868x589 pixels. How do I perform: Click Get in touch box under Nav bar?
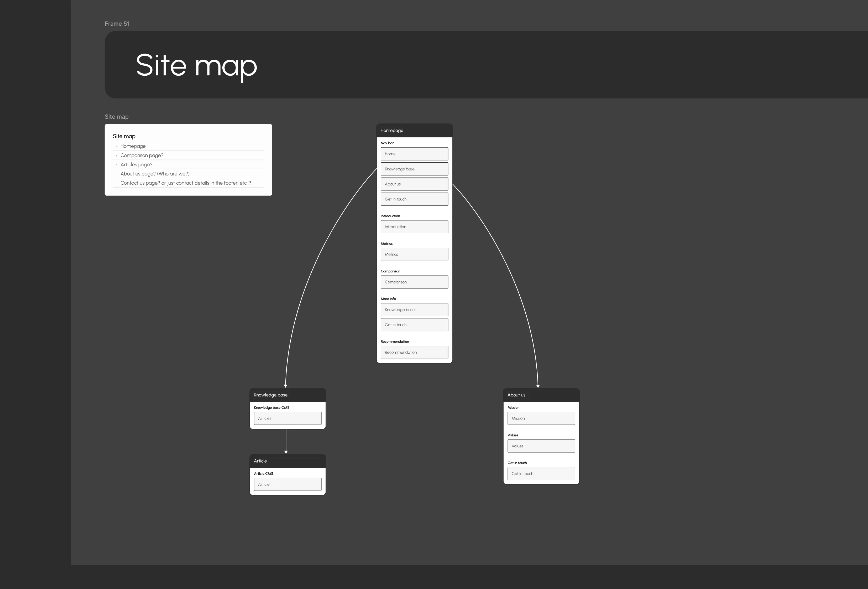(x=415, y=199)
